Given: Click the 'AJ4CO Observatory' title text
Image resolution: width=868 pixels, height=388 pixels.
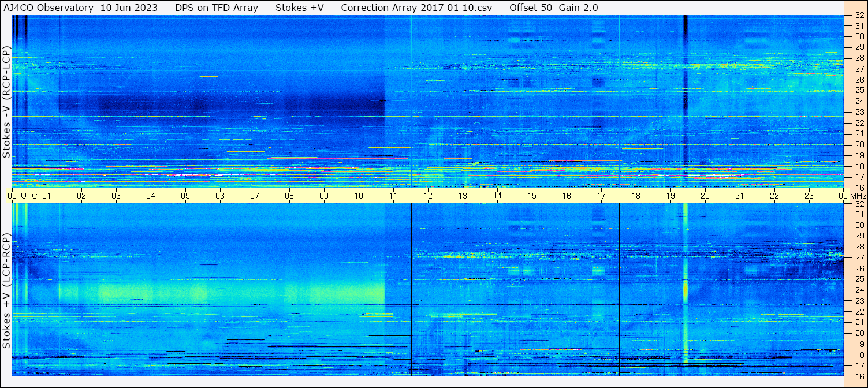Looking at the screenshot, I should coord(49,8).
